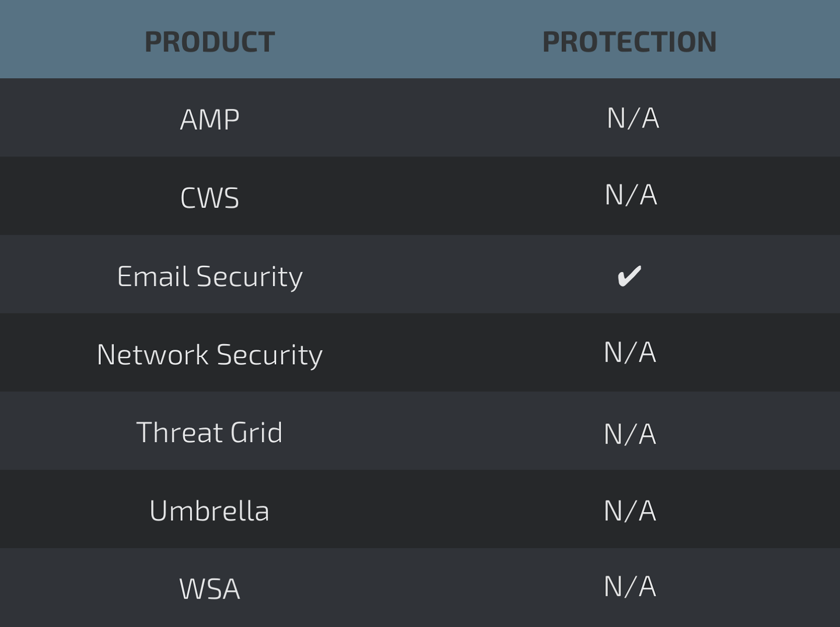Click the word Email in Email Security
Image resolution: width=840 pixels, height=627 pixels.
click(153, 276)
